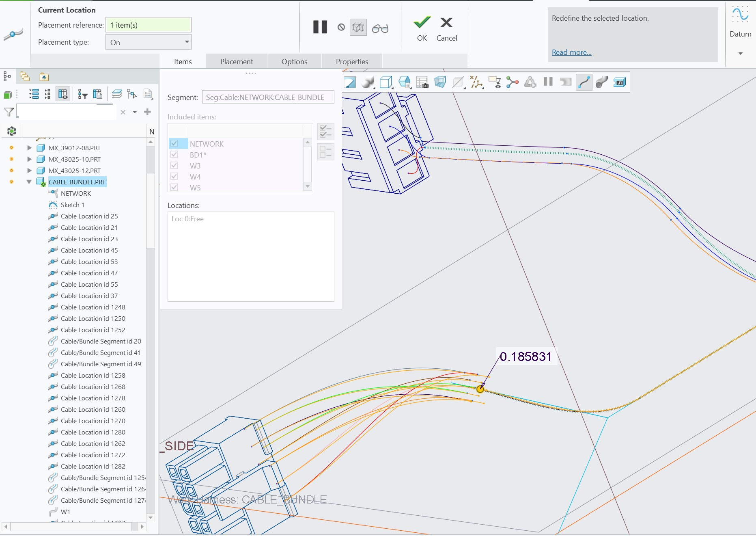756x536 pixels.
Task: Pause the current cabling tool
Action: [320, 27]
